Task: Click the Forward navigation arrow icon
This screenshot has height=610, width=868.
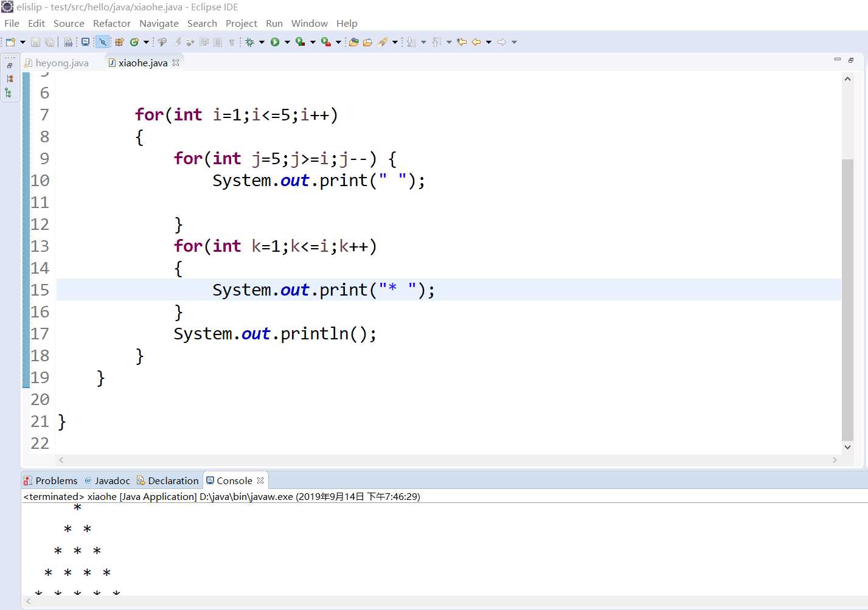Action: pyautogui.click(x=502, y=42)
